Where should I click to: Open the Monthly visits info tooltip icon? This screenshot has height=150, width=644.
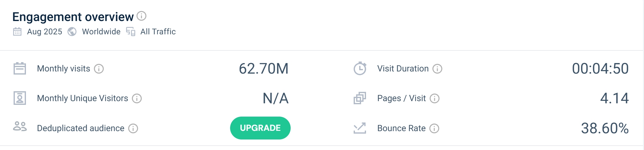click(x=99, y=69)
